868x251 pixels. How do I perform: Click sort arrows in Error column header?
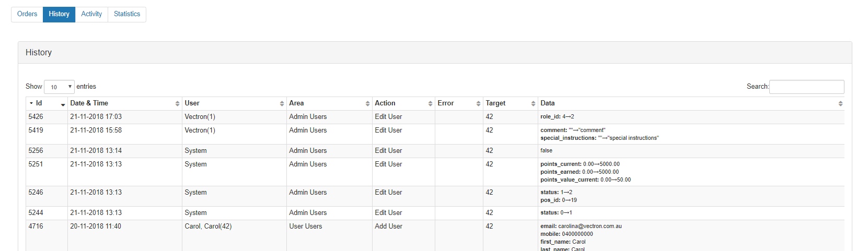pyautogui.click(x=478, y=104)
